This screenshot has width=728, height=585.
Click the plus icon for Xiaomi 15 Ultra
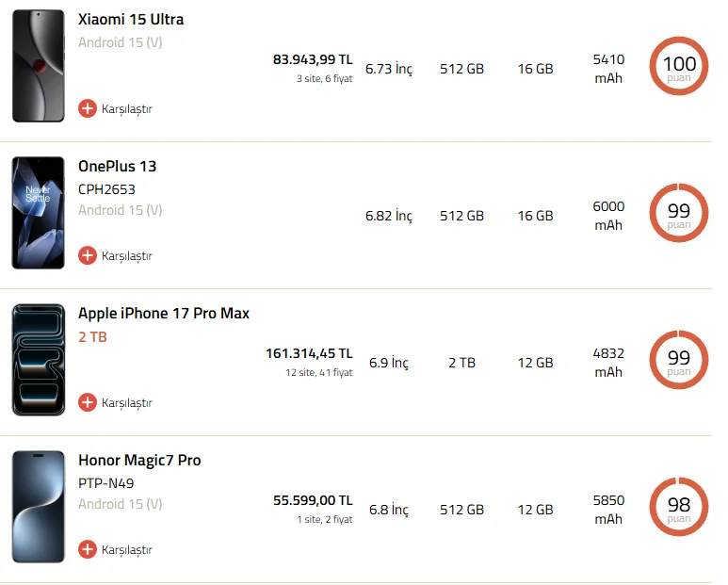[88, 108]
